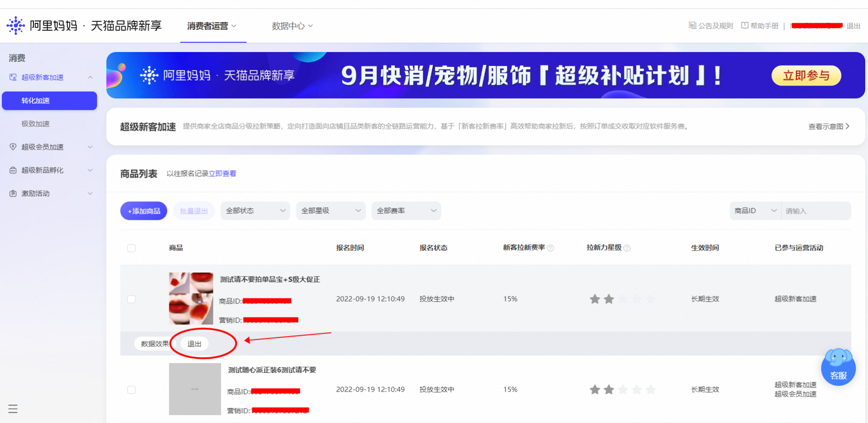Open the 全部星级 dropdown filter
Viewport: 868px width, 423px height.
331,211
